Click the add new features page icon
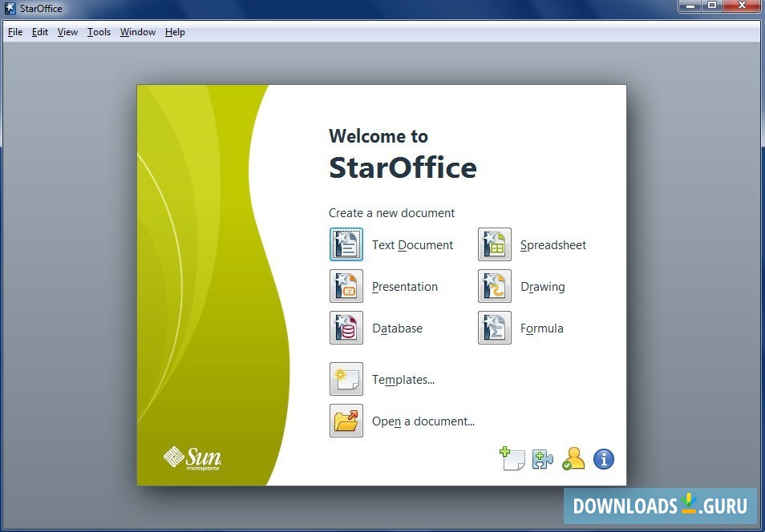Screen dimensions: 765x532 (x=513, y=458)
